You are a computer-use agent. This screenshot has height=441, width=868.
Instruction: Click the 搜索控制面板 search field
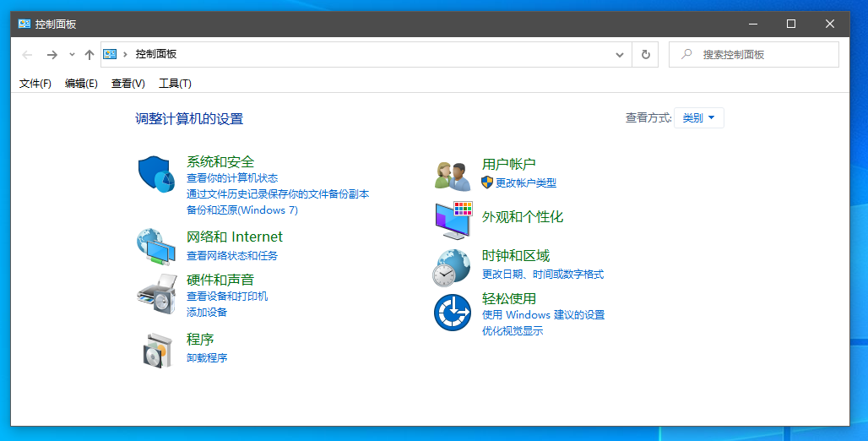[754, 54]
